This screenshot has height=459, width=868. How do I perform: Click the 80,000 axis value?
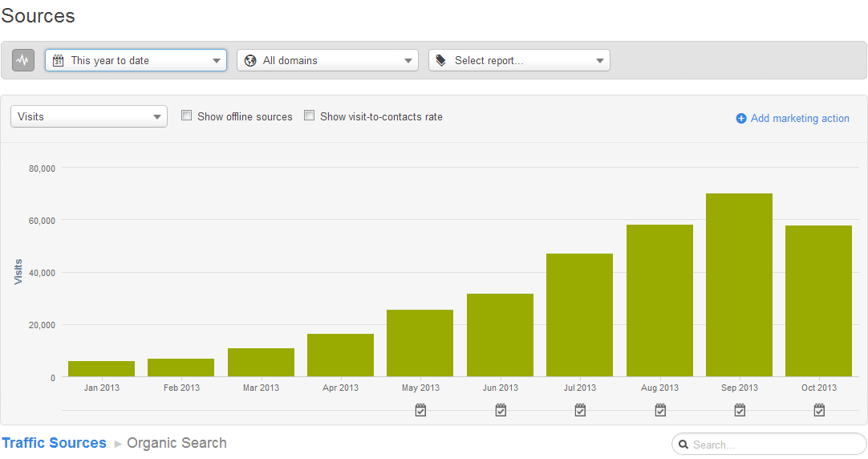click(42, 169)
